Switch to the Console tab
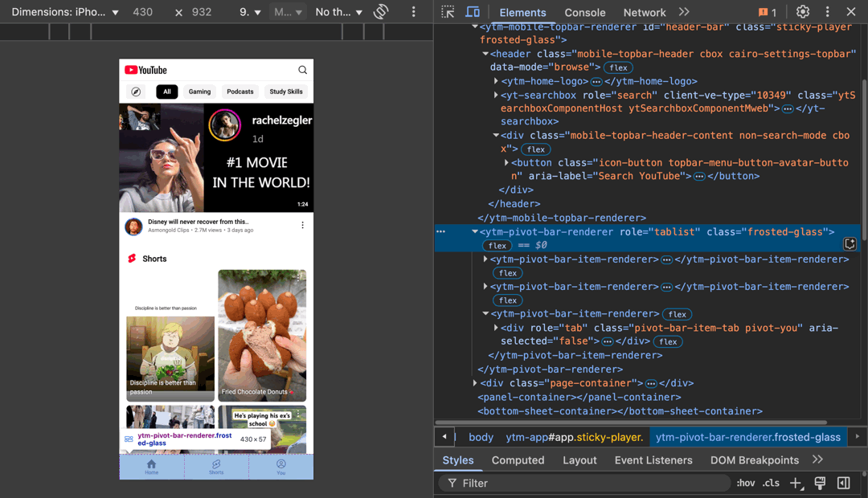868x498 pixels. click(x=584, y=12)
